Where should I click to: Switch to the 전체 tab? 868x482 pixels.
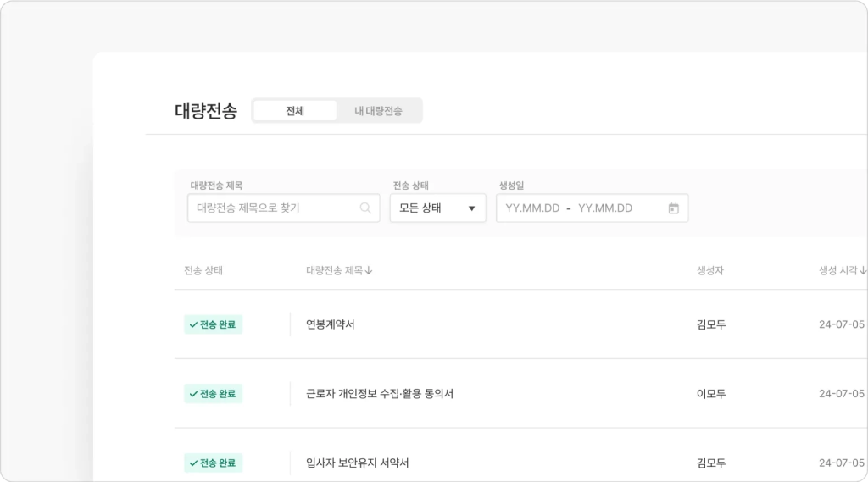(x=295, y=111)
